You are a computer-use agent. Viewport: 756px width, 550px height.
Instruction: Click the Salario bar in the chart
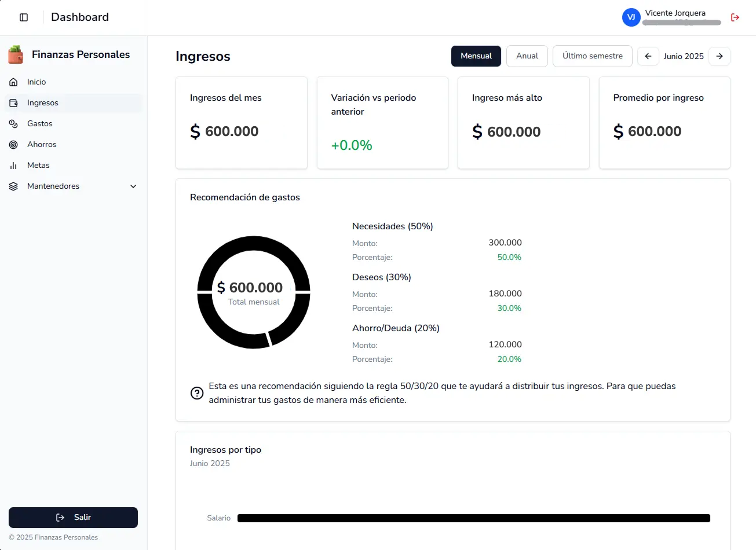pyautogui.click(x=473, y=518)
